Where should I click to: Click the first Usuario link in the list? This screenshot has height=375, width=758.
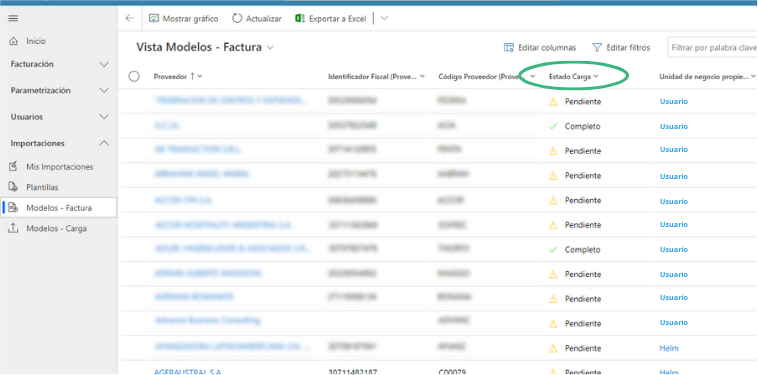[x=674, y=101]
